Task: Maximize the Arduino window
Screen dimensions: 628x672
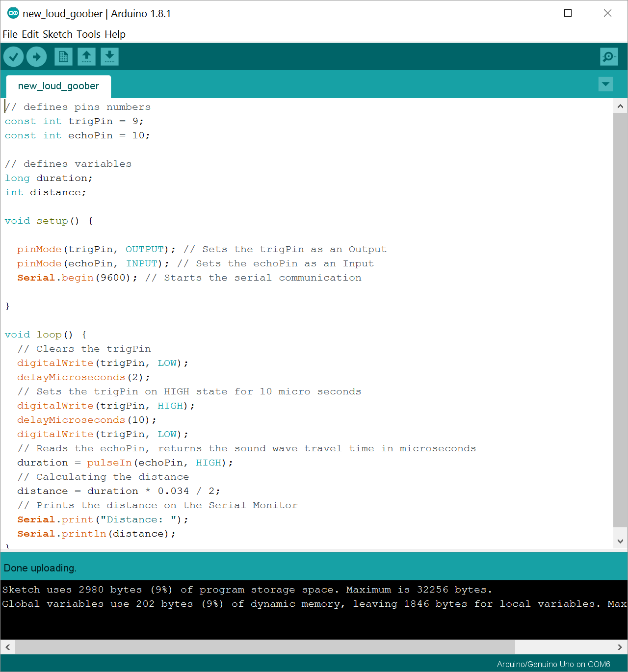Action: (568, 13)
